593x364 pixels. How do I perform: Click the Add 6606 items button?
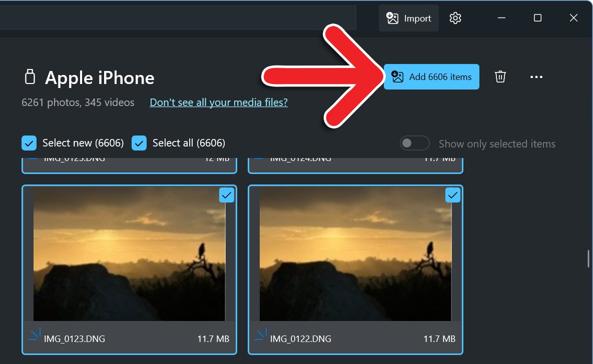pyautogui.click(x=431, y=76)
